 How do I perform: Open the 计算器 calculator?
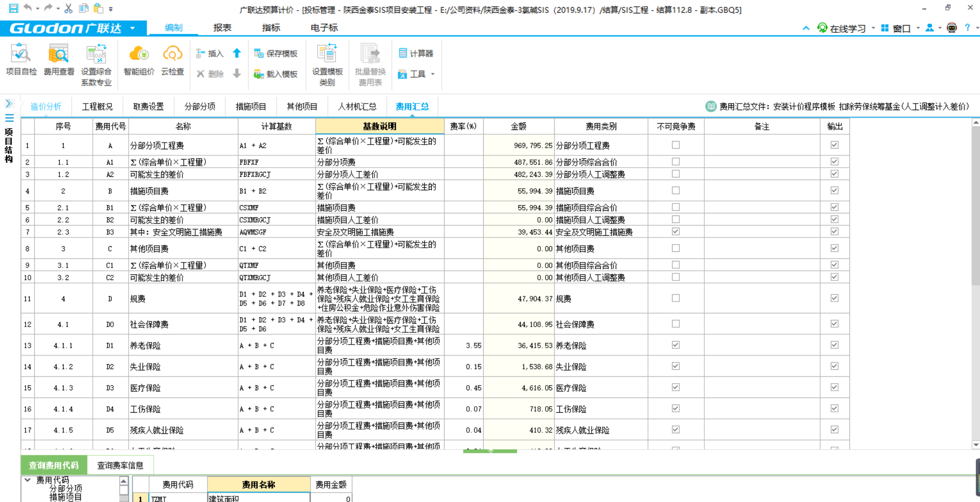[x=416, y=53]
